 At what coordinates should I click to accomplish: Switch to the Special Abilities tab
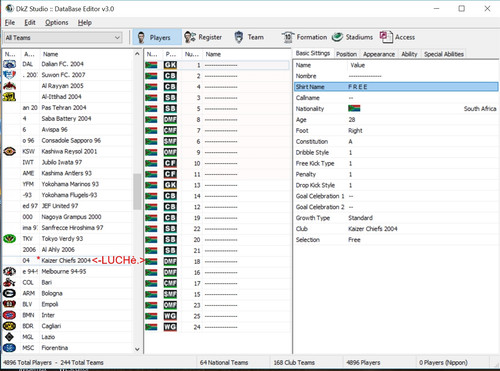(x=444, y=54)
